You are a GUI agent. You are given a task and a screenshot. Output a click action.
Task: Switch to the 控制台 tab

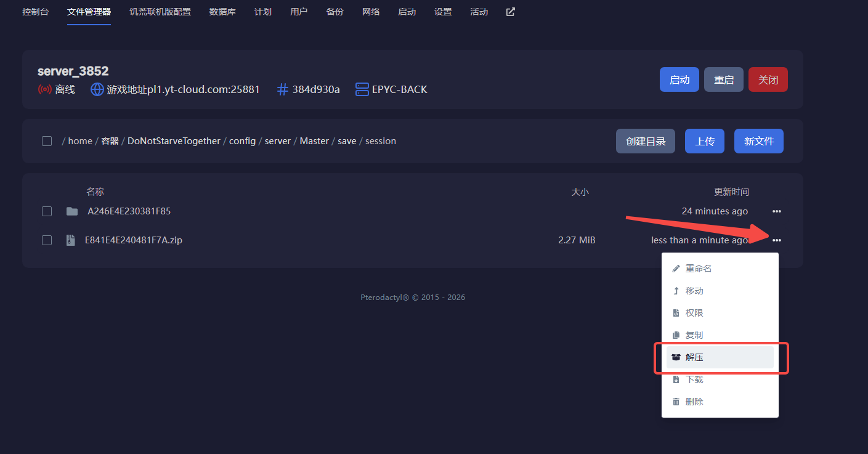coord(36,12)
